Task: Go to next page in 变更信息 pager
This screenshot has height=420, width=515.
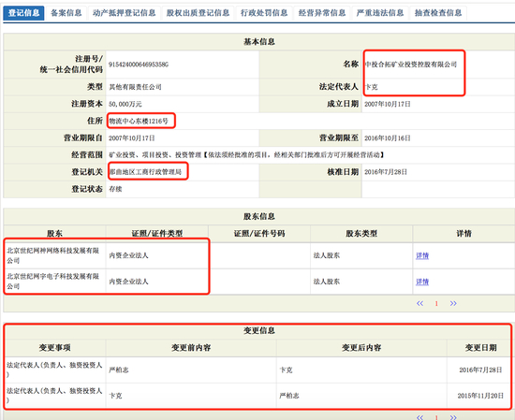Action: coord(453,417)
